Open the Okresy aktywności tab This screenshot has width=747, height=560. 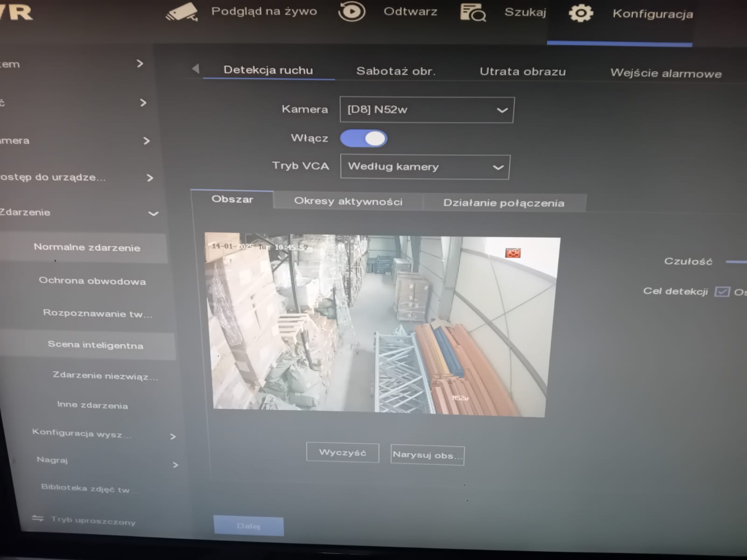348,201
